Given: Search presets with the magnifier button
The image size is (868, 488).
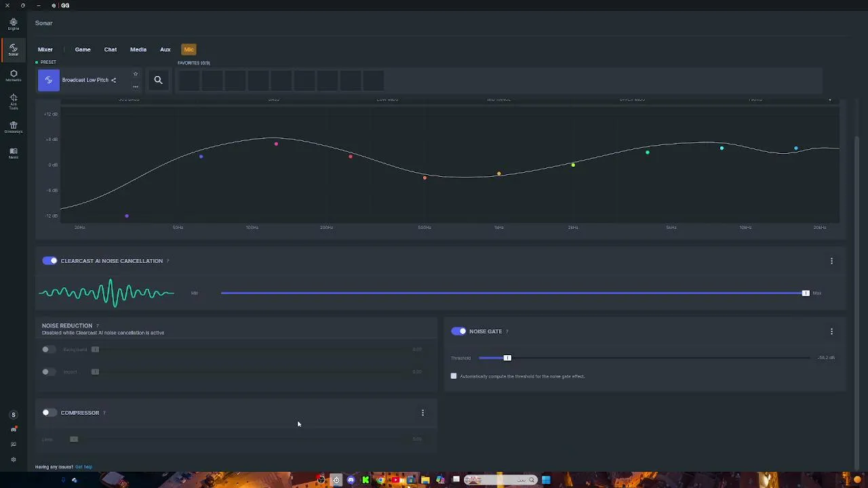Looking at the screenshot, I should 158,80.
